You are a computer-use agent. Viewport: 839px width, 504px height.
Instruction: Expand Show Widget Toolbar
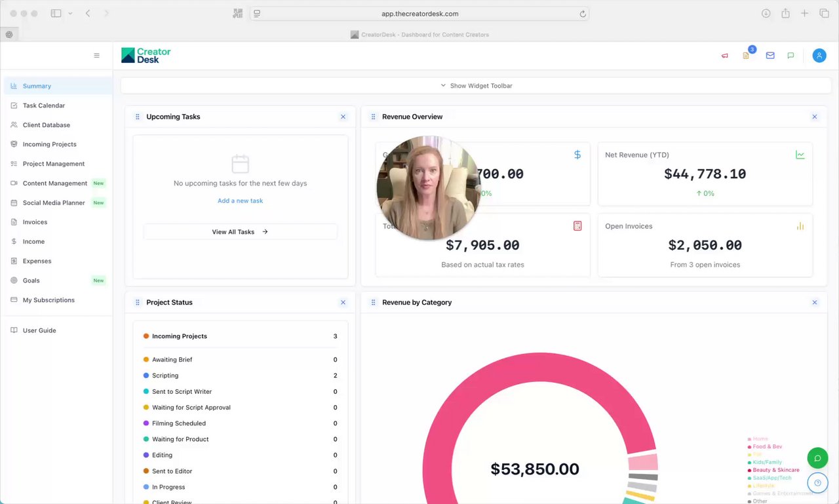pos(476,86)
